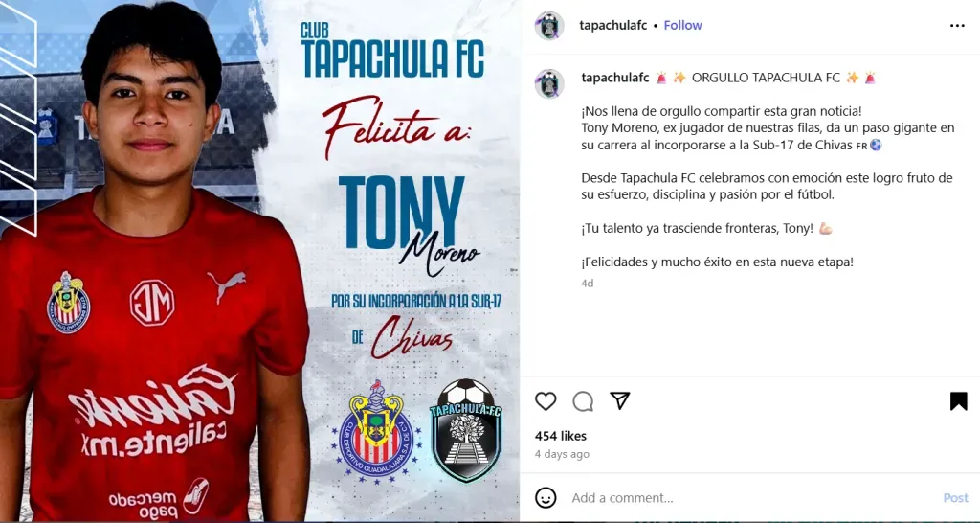
Task: Open tapachulafc username link in caption
Action: point(615,78)
